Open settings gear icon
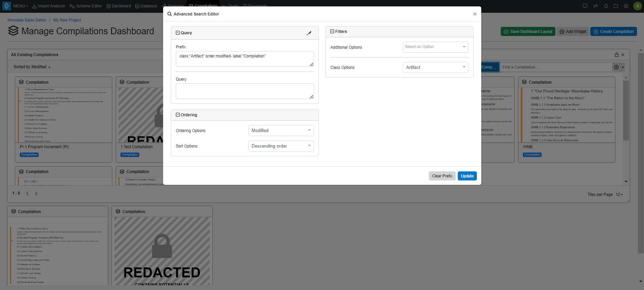The height and width of the screenshot is (290, 644). [626, 6]
